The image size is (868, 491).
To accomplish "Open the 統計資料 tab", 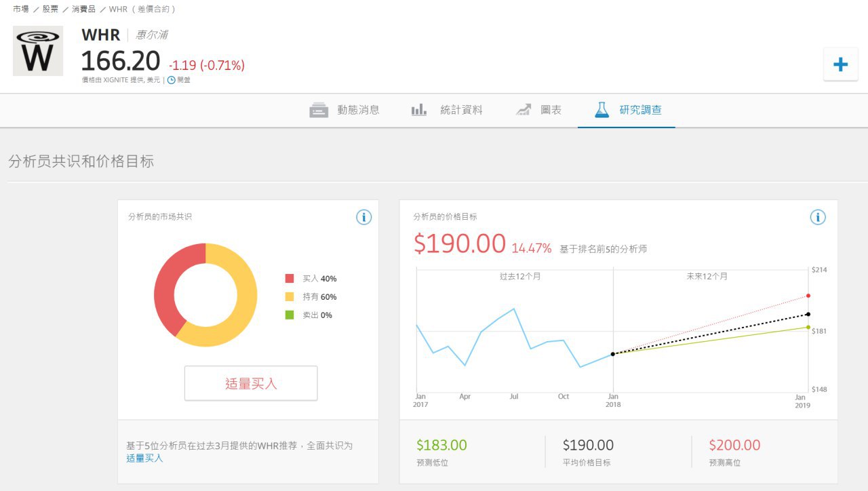I will tap(461, 110).
